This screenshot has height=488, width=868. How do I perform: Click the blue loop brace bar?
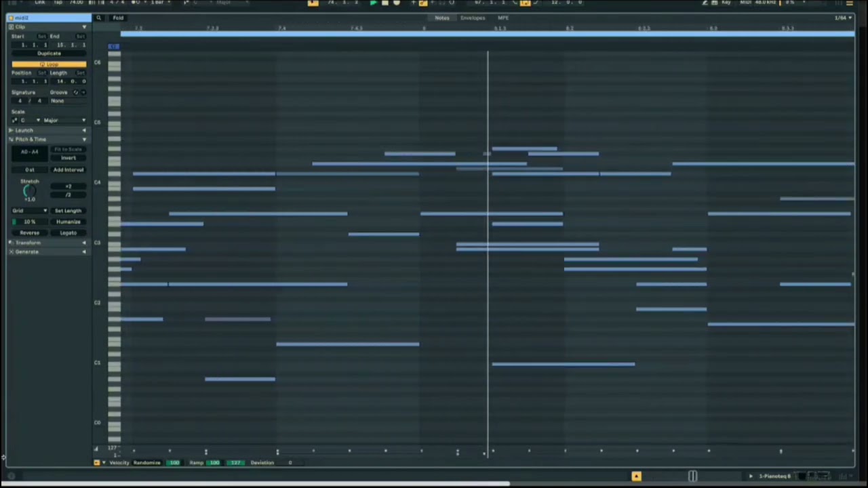tap(488, 33)
